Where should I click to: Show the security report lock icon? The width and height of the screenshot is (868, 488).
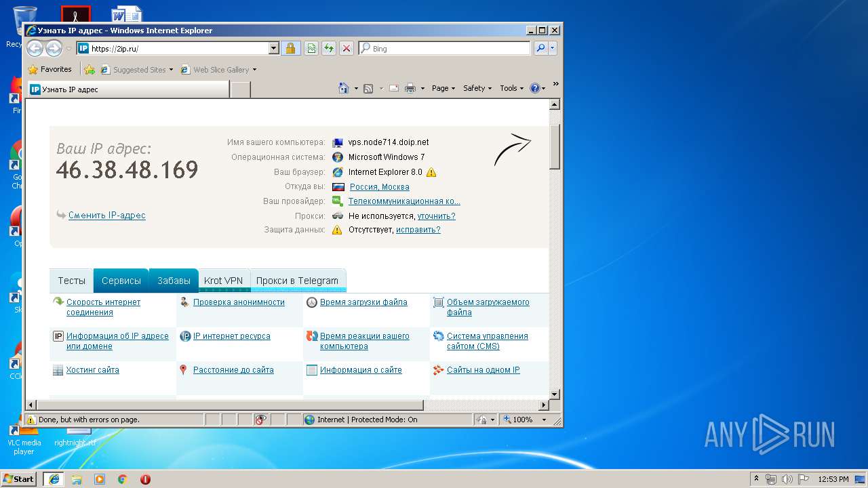click(x=290, y=48)
